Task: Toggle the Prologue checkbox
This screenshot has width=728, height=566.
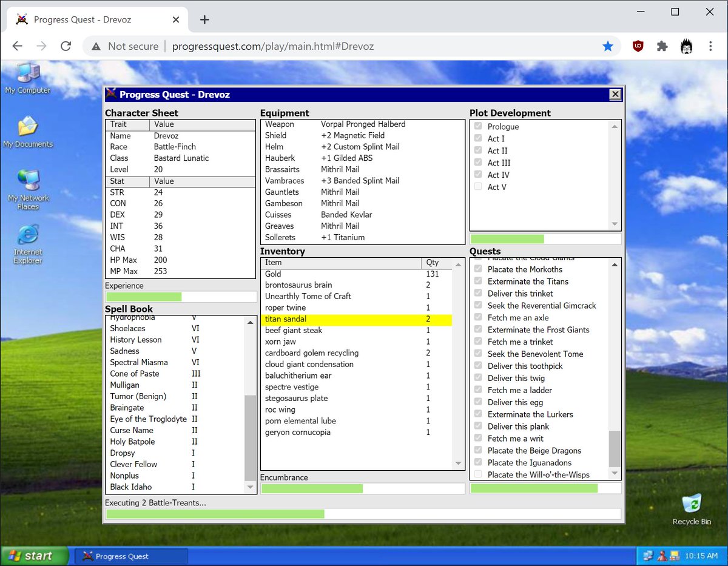Action: click(479, 127)
